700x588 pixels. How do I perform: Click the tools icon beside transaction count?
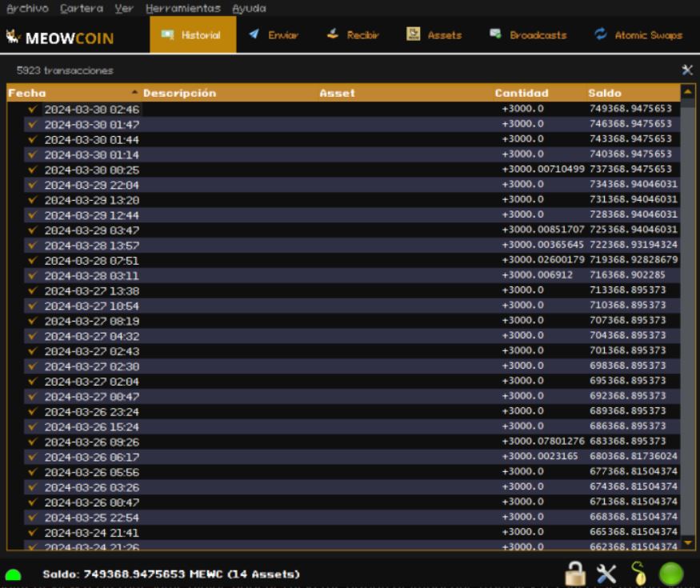(686, 70)
